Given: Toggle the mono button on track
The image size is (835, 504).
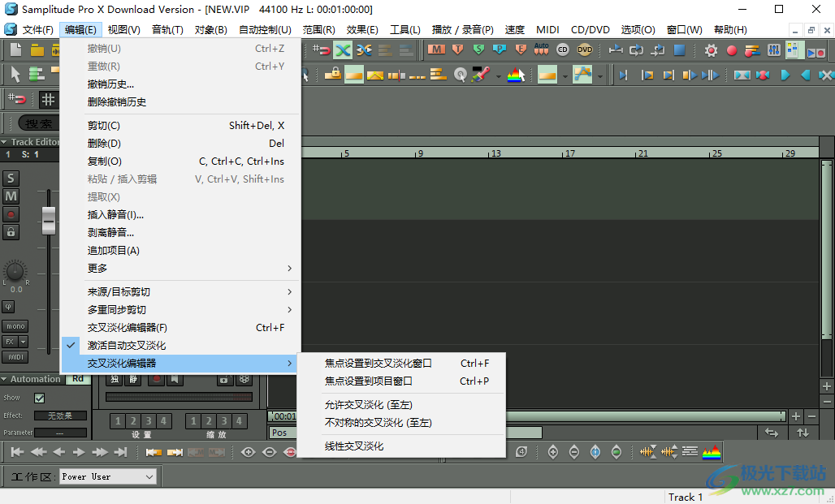Looking at the screenshot, I should tap(15, 326).
